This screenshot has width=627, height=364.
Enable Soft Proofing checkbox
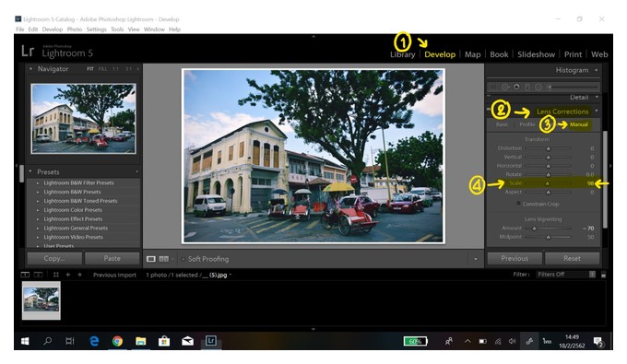point(183,259)
